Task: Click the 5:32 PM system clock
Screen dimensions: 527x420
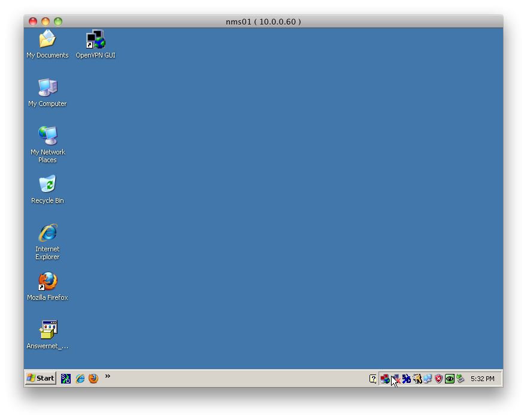Action: 482,379
